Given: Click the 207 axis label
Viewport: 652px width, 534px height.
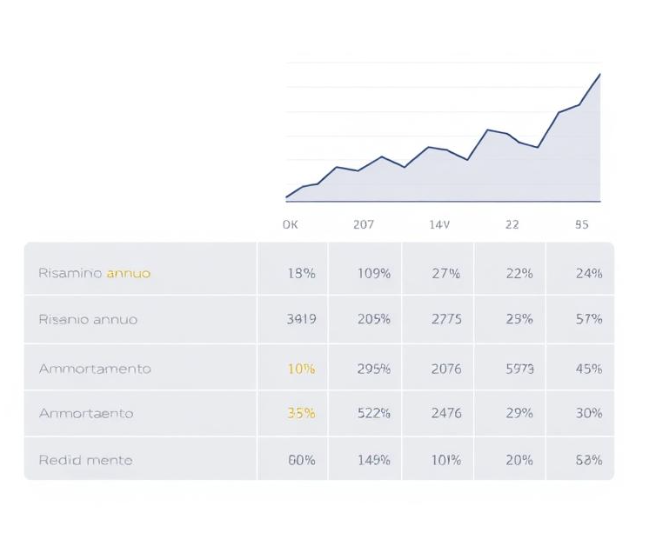Looking at the screenshot, I should point(363,225).
